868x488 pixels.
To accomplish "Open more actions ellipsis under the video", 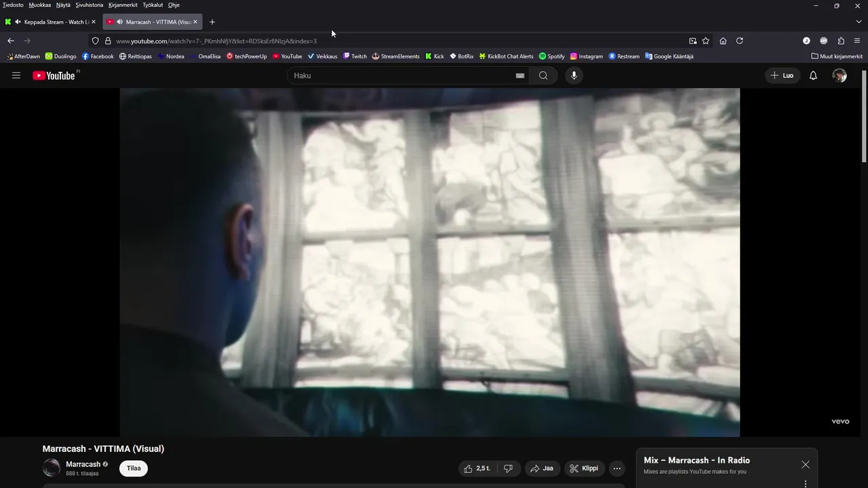I will (x=616, y=468).
